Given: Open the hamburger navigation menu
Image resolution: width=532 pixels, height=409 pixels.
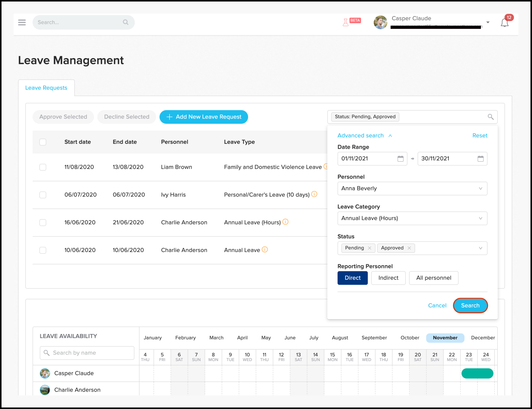Looking at the screenshot, I should 22,22.
